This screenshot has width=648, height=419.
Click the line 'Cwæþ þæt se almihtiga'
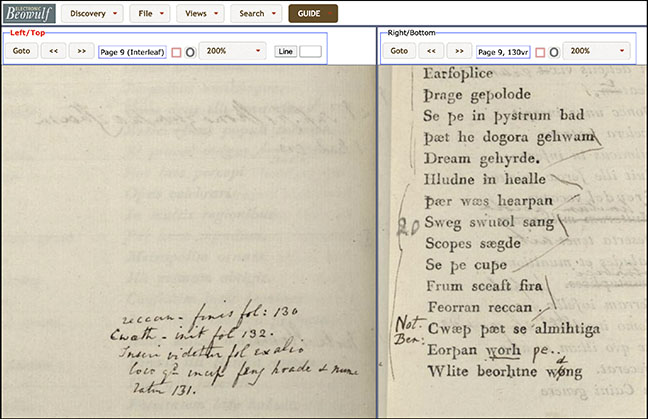point(514,329)
